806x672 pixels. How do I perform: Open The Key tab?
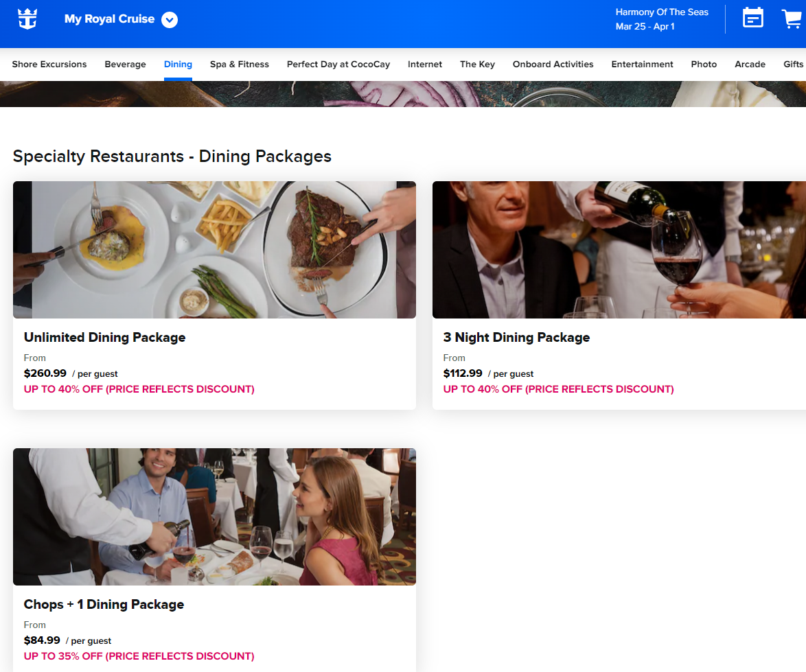tap(478, 65)
